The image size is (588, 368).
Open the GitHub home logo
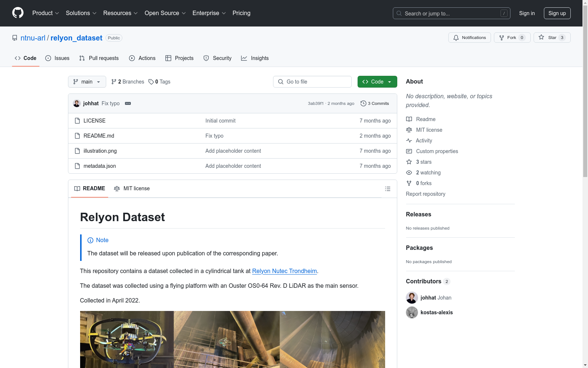click(18, 13)
